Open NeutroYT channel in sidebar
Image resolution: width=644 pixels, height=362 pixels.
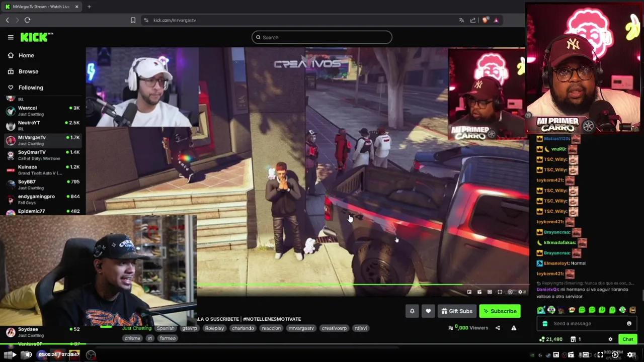(x=43, y=125)
